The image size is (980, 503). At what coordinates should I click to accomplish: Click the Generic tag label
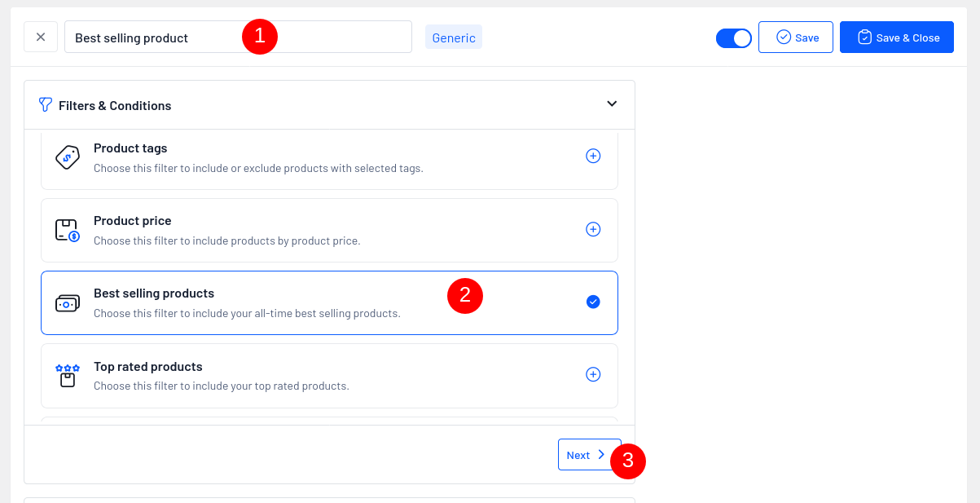[454, 38]
